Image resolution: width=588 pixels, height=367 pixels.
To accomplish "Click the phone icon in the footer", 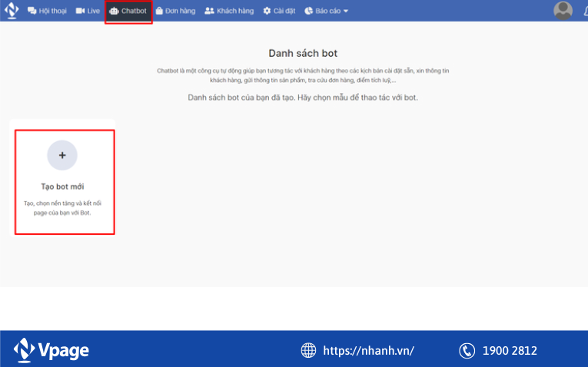I will point(467,351).
